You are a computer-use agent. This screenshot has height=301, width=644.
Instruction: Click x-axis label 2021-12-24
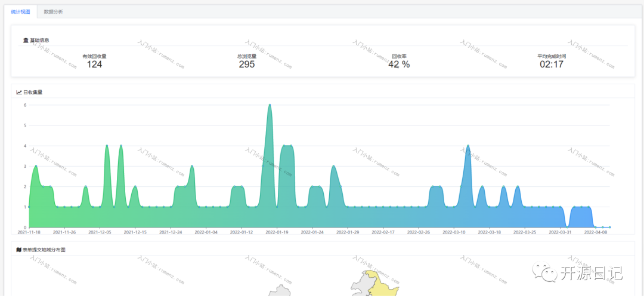tap(171, 232)
